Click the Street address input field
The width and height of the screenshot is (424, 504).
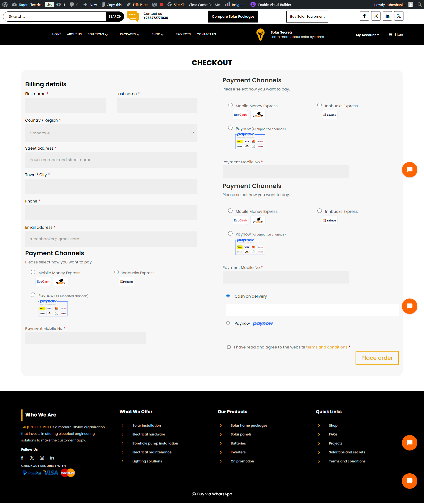click(111, 160)
